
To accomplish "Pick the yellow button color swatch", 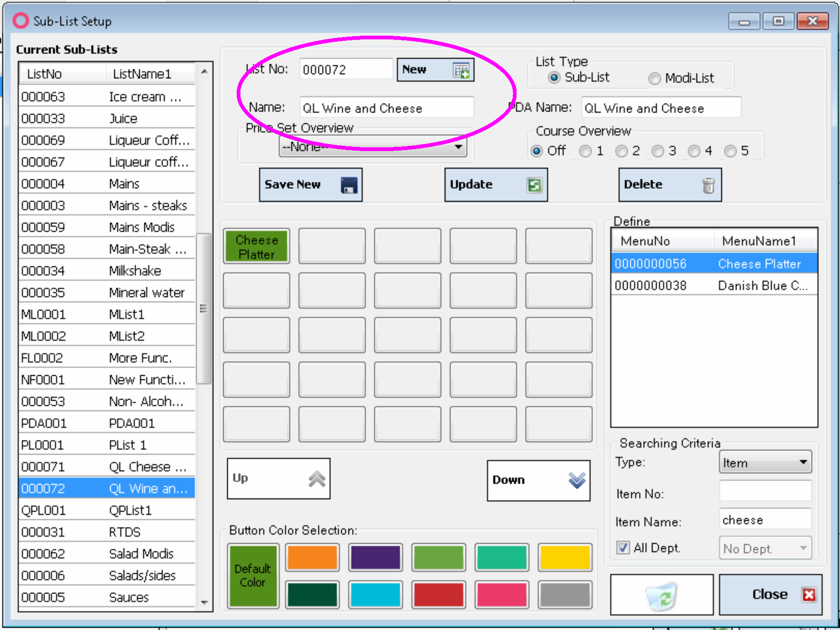I will click(x=565, y=557).
